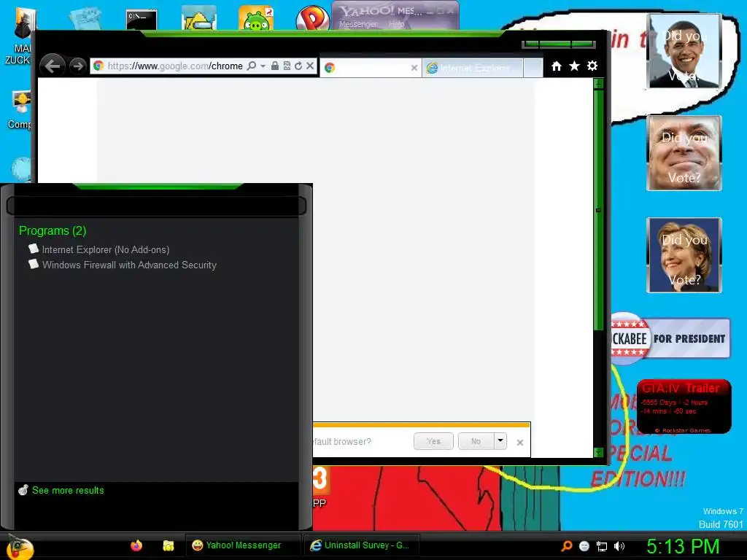Image resolution: width=747 pixels, height=560 pixels.
Task: Go to the Home page icon
Action: tap(556, 66)
